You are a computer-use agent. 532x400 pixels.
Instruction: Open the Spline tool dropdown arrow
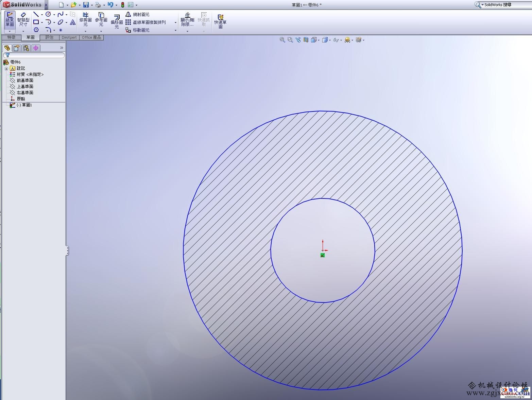[x=66, y=15]
